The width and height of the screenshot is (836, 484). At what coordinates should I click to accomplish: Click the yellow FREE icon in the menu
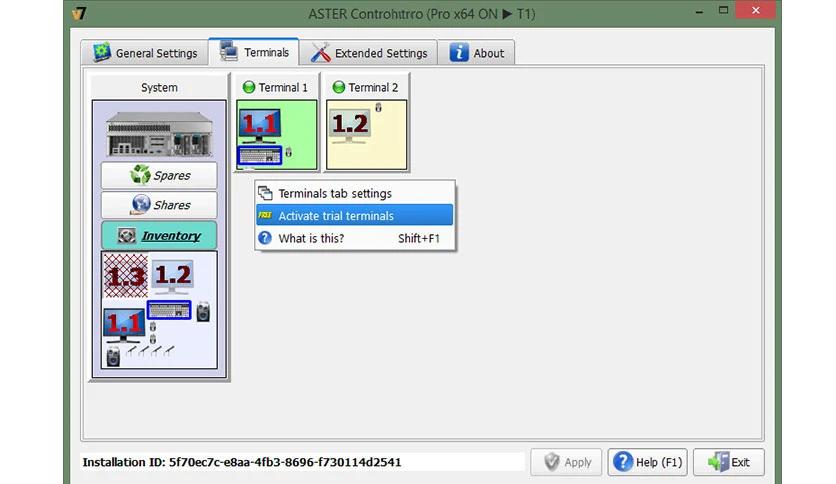point(265,215)
